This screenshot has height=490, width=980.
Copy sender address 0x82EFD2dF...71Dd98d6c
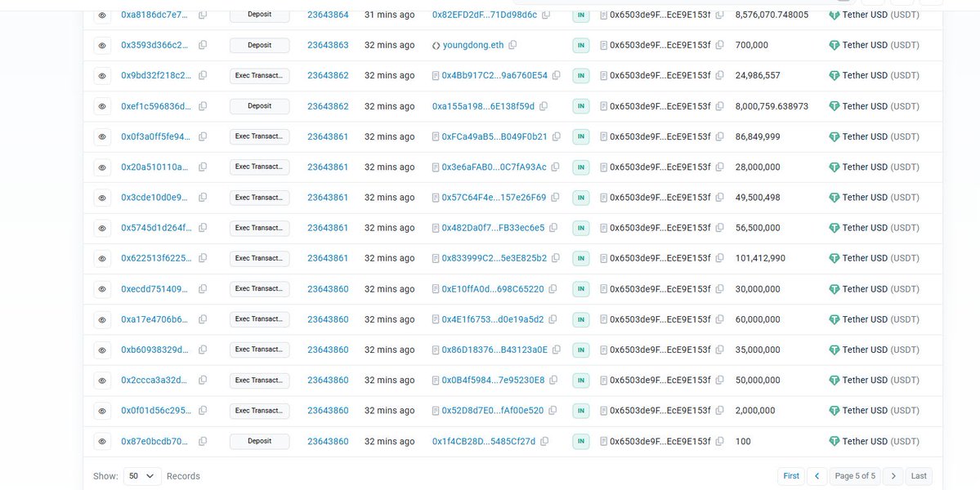pyautogui.click(x=546, y=15)
